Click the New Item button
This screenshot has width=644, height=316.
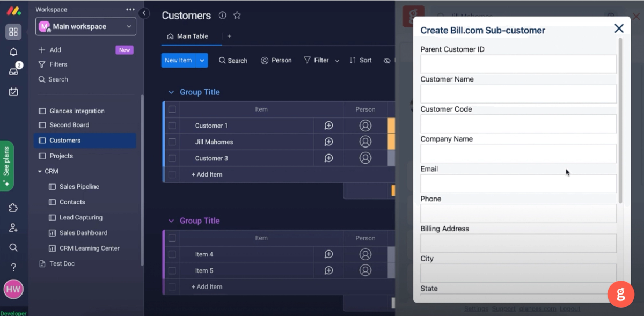click(x=178, y=61)
